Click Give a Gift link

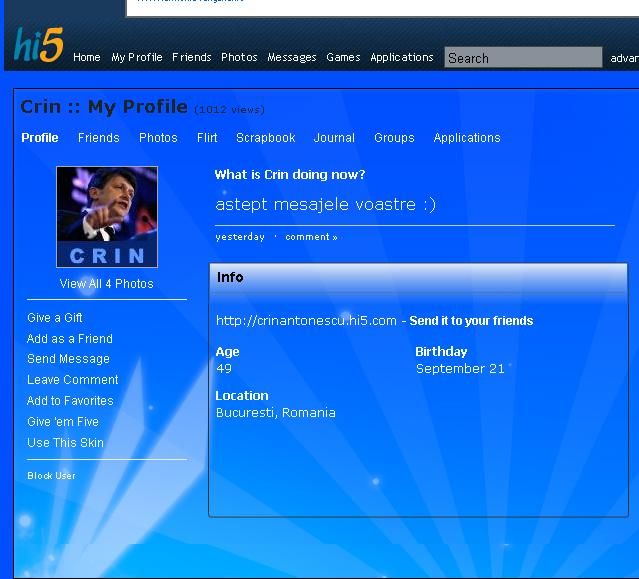[55, 318]
